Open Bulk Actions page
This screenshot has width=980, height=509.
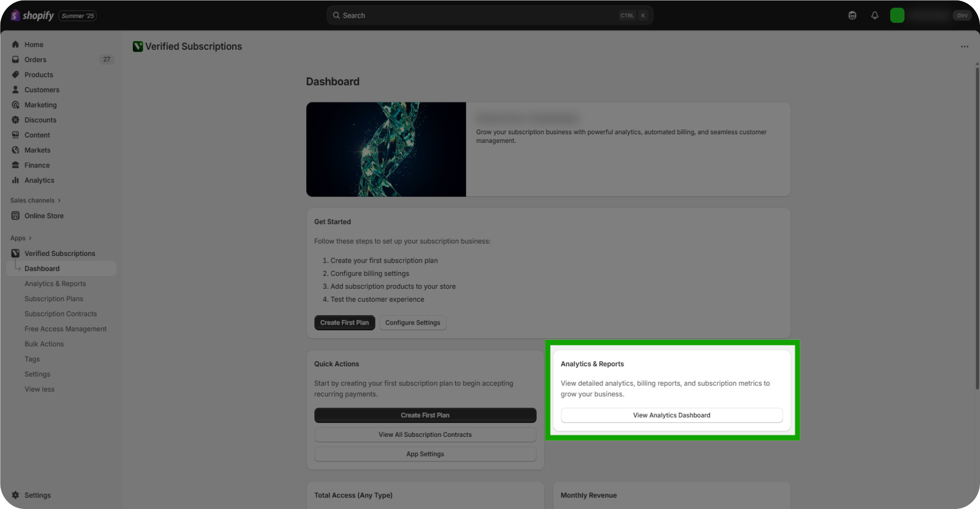coord(44,344)
